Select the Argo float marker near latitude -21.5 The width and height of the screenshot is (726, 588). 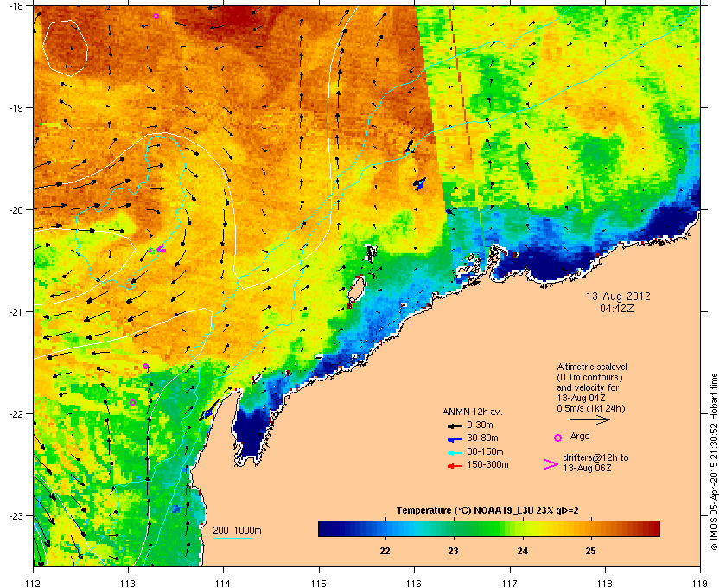(x=145, y=366)
